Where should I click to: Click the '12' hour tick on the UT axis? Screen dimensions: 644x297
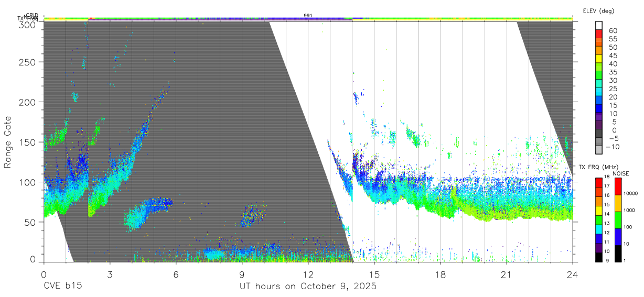point(308,274)
